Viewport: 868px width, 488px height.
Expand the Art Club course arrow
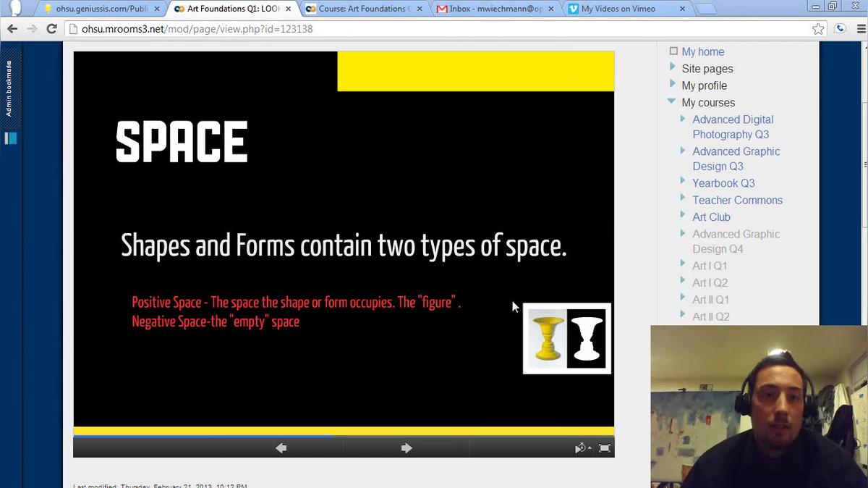pos(683,216)
